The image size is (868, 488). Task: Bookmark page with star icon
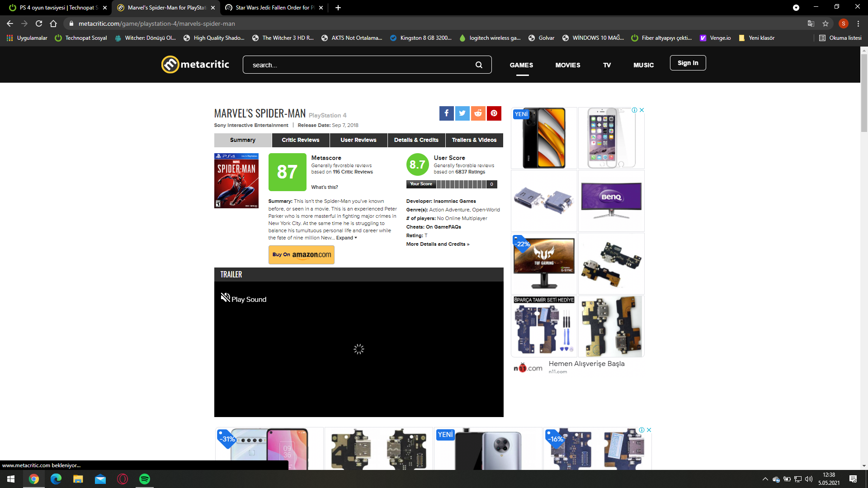826,23
